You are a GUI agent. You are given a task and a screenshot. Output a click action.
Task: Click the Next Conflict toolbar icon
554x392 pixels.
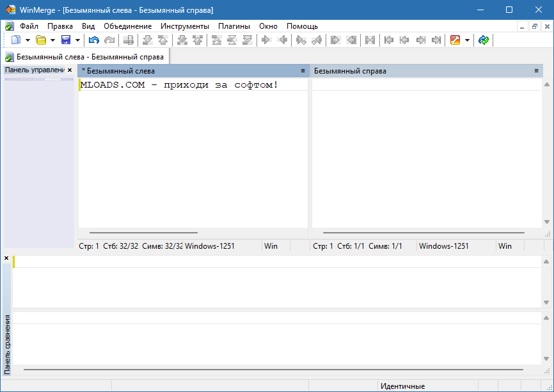tap(182, 40)
